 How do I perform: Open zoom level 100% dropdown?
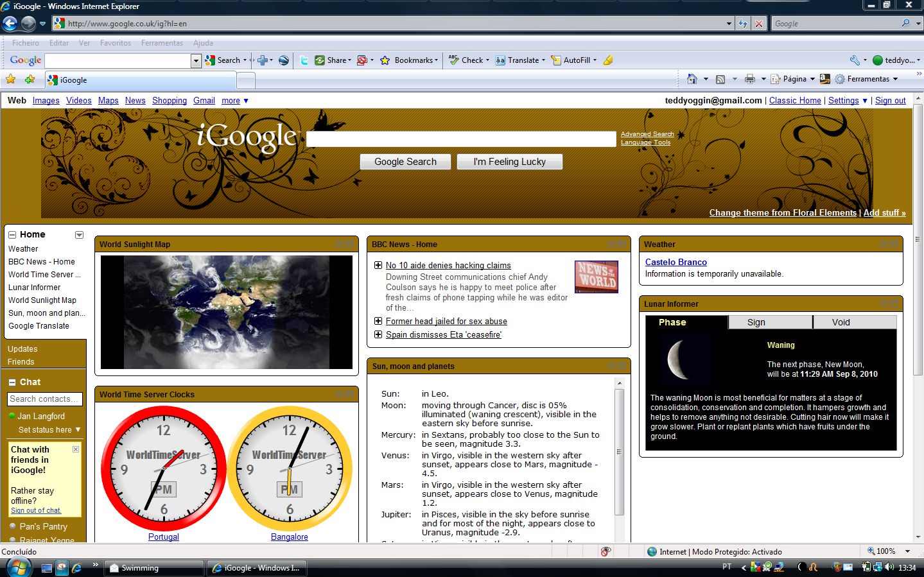click(907, 551)
